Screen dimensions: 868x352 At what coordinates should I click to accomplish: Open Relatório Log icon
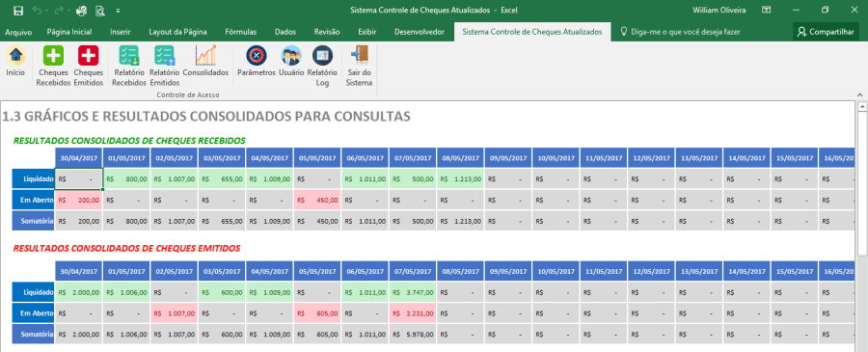(322, 56)
